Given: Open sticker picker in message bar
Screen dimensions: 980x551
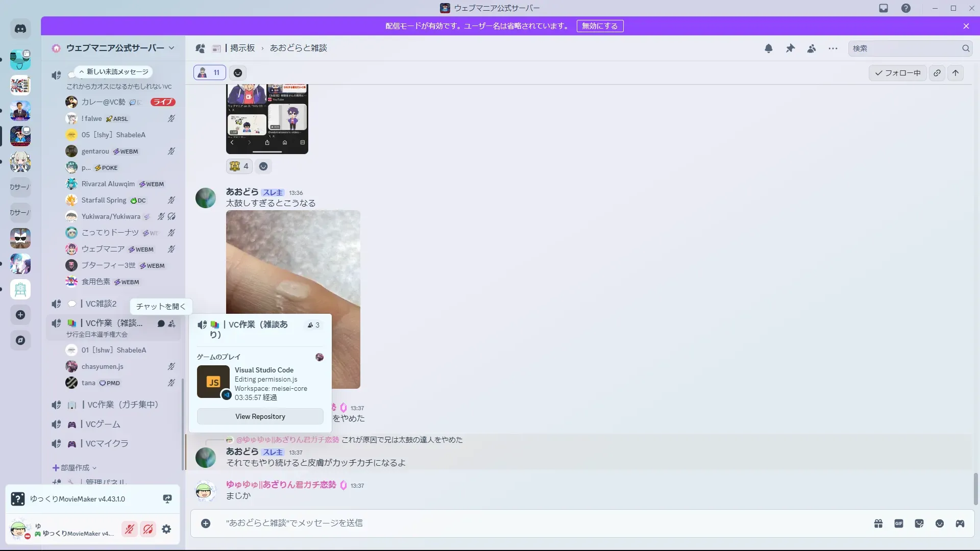Looking at the screenshot, I should [919, 523].
